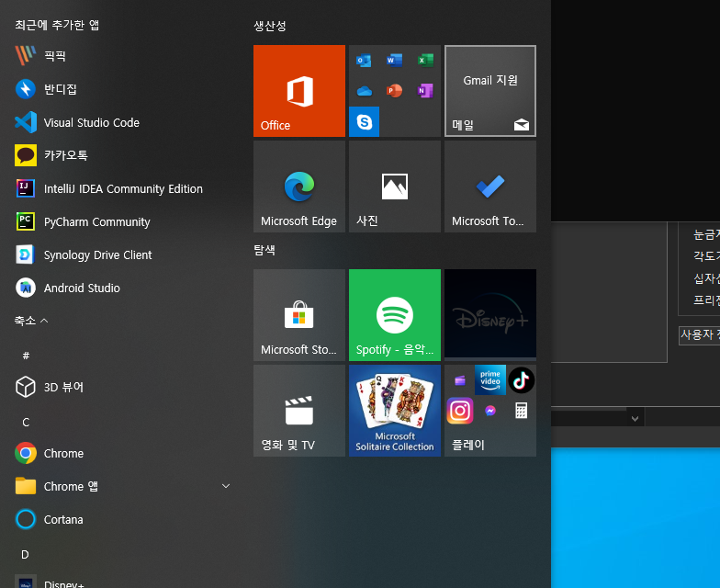Screen dimensions: 720x588
Task: Select 십자 item in background list
Action: [x=706, y=278]
